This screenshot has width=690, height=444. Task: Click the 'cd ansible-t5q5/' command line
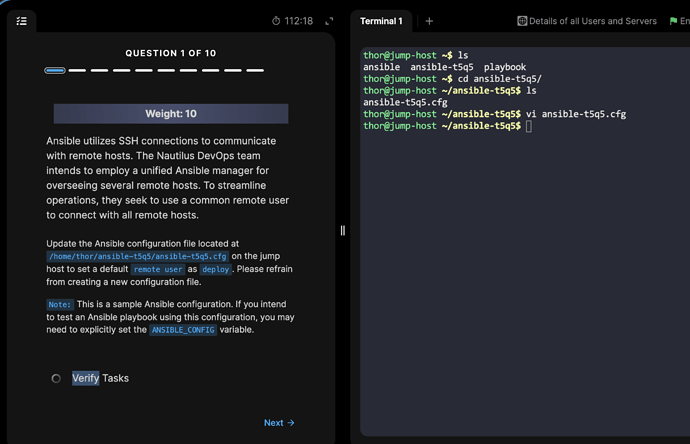click(x=452, y=79)
